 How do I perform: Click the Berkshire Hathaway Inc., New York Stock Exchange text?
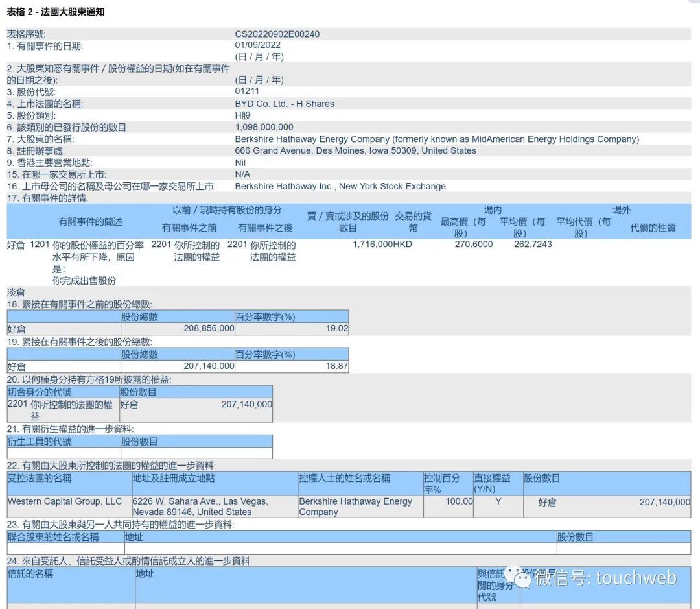[x=340, y=186]
